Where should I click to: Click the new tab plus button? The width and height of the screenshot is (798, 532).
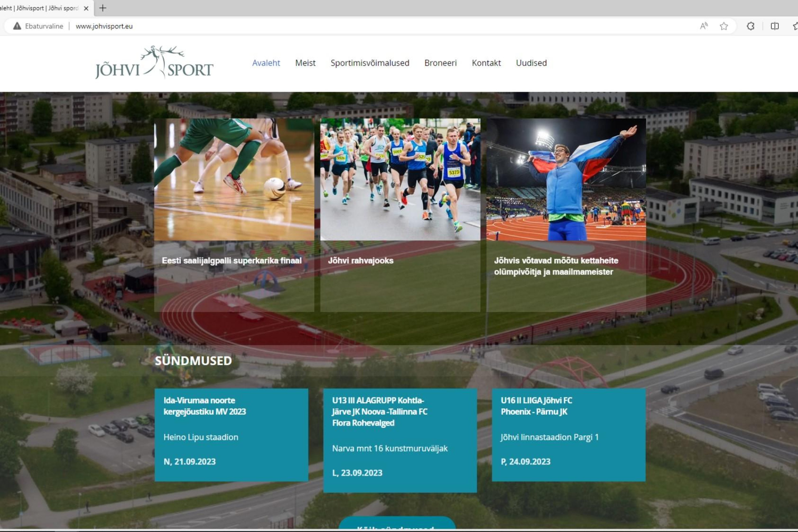(x=103, y=8)
